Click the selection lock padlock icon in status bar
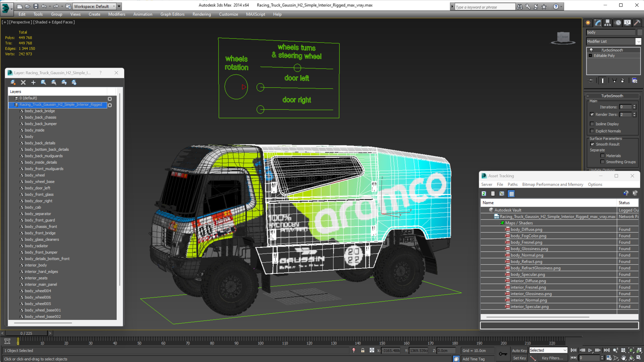This screenshot has height=362, width=644. pos(363,350)
